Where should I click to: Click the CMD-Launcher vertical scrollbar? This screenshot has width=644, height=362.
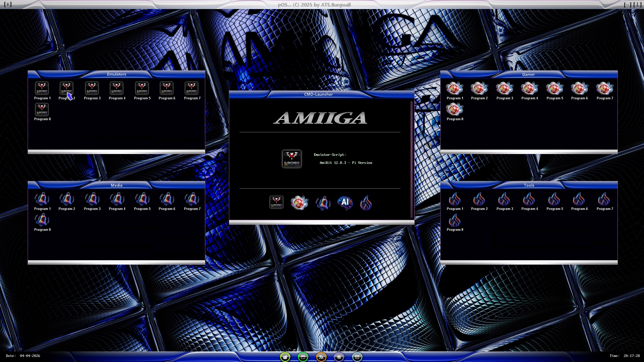[x=412, y=159]
